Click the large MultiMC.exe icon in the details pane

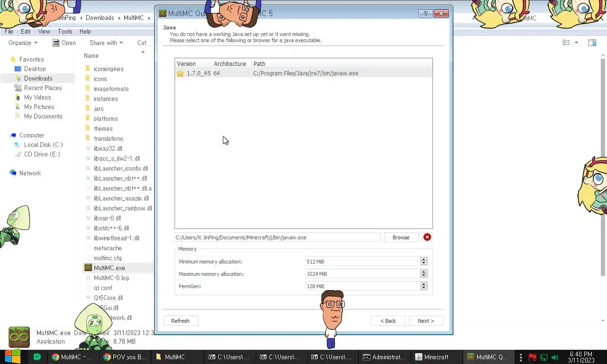tap(19, 337)
